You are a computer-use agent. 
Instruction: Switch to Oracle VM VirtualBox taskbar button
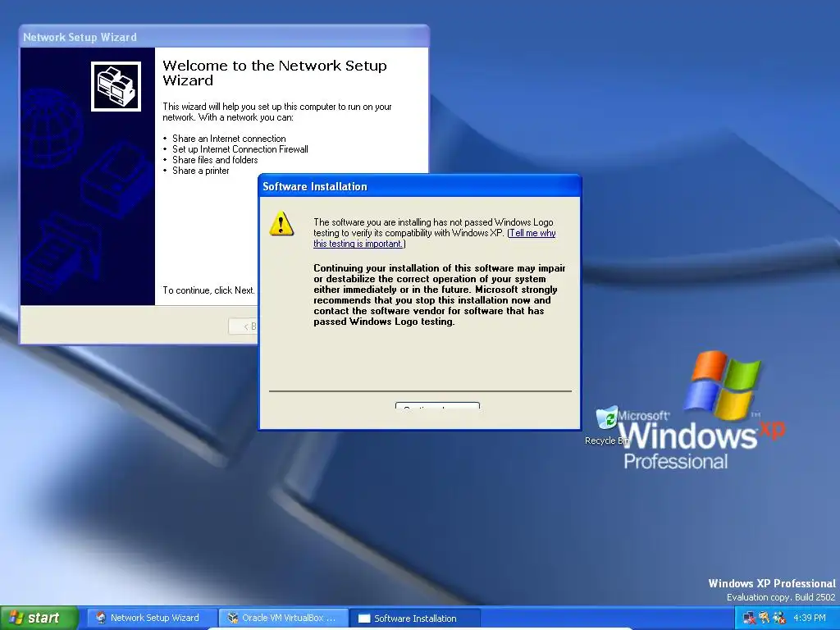pyautogui.click(x=284, y=618)
